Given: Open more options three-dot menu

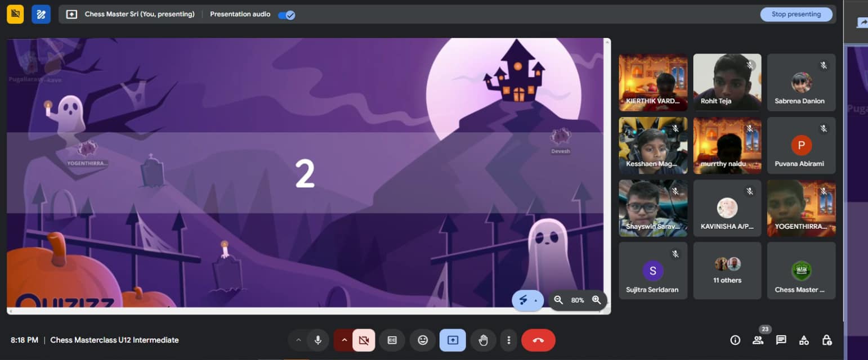Looking at the screenshot, I should (x=508, y=340).
